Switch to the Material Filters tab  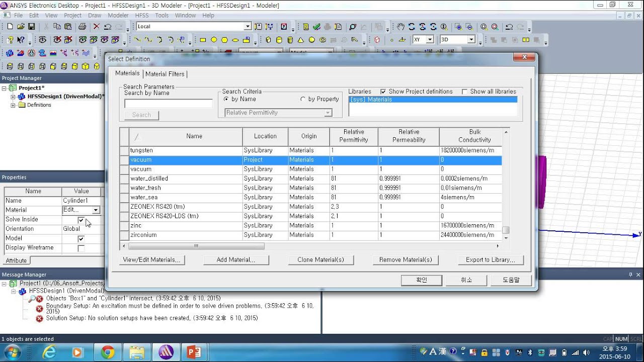tap(165, 74)
